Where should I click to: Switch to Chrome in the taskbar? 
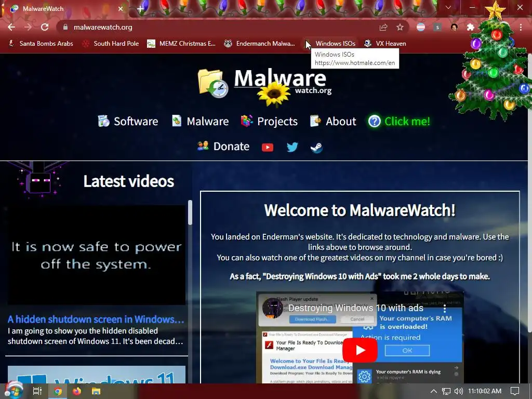(x=58, y=391)
